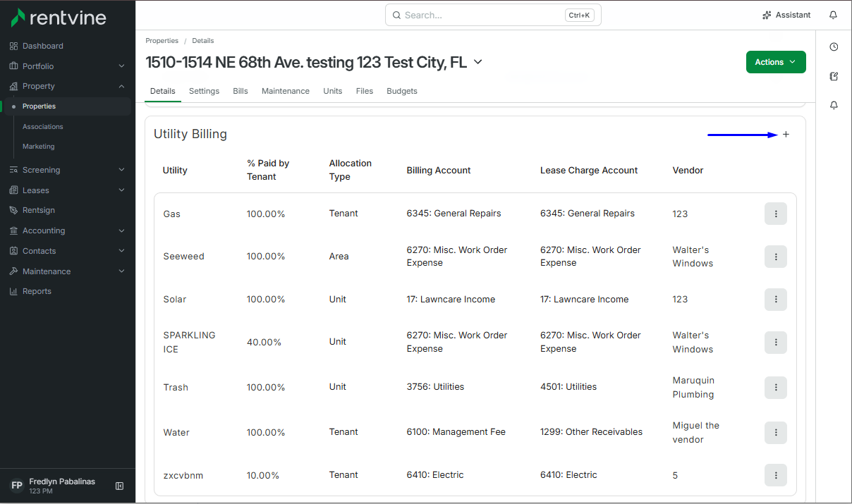Click the Rentvine logo
Screen dimensions: 852x504
point(58,18)
